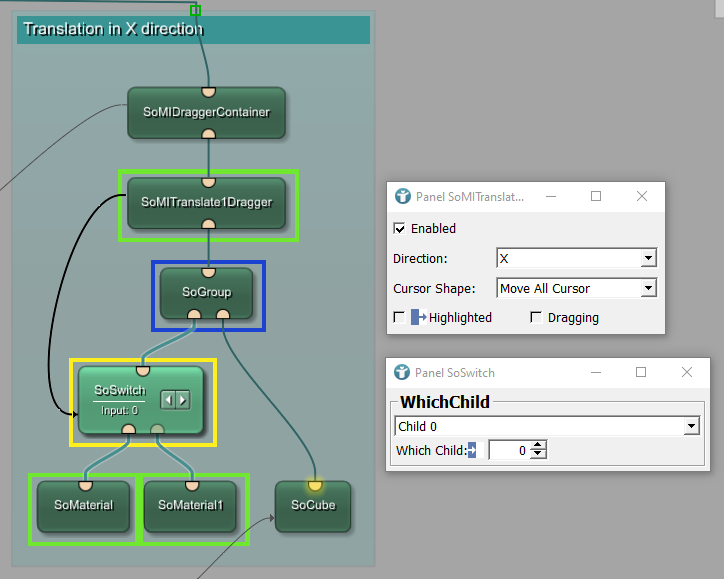This screenshot has width=724, height=579.
Task: Toggle the Highlighted checkbox
Action: [400, 317]
